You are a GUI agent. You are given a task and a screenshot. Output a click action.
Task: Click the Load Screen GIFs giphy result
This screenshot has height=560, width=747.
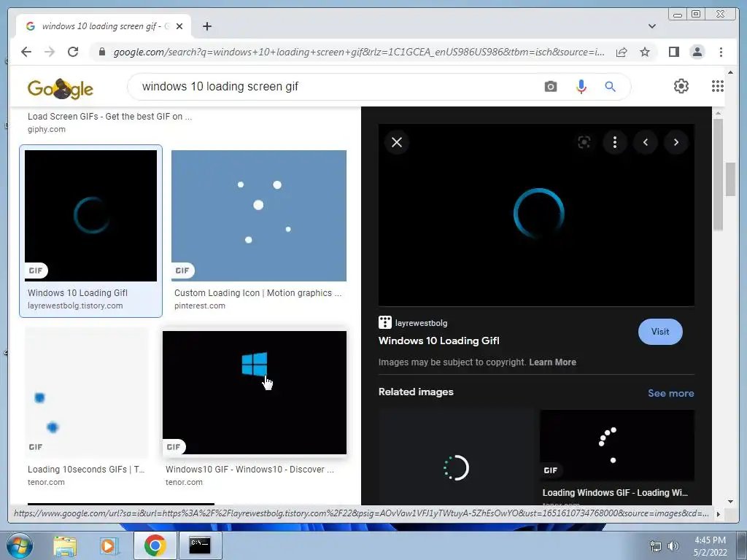point(109,117)
